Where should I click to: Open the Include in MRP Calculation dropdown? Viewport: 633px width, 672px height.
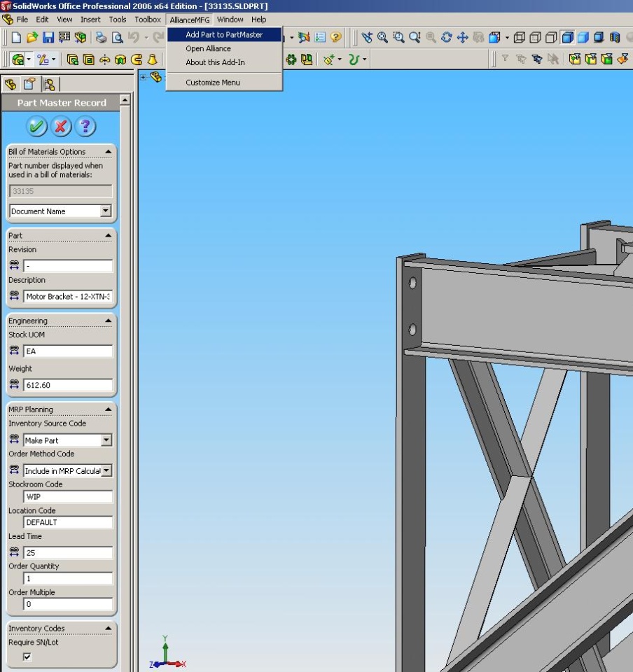pos(106,470)
